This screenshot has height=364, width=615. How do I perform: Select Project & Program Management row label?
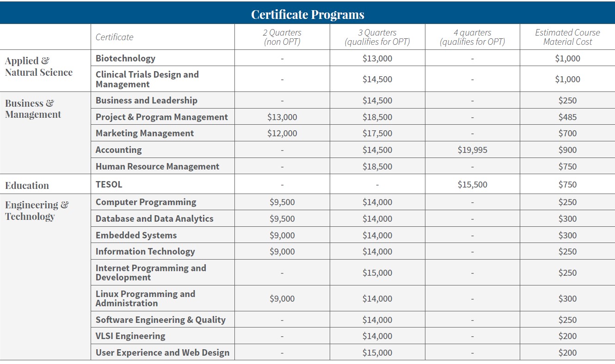coord(162,117)
